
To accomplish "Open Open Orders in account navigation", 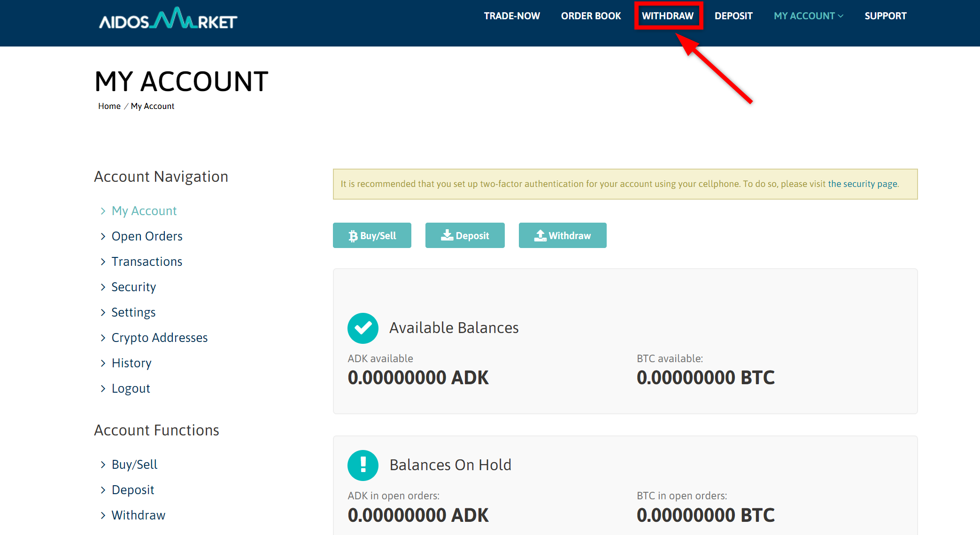I will 147,236.
